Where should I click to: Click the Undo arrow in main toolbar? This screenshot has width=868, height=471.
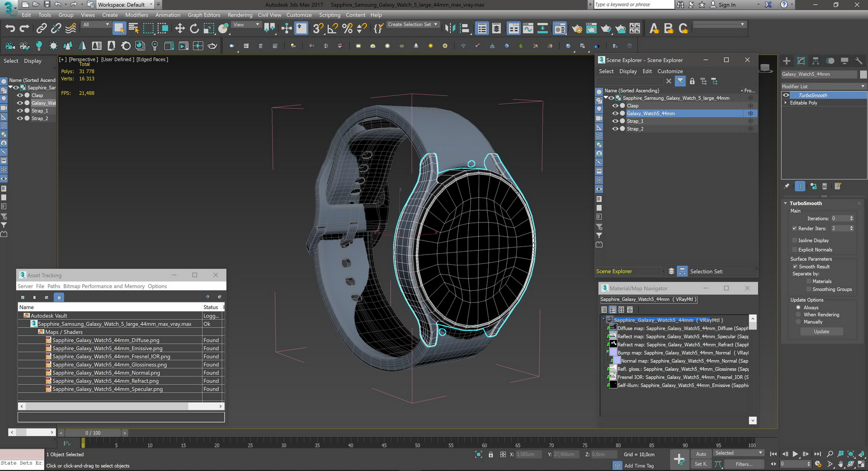coord(10,28)
